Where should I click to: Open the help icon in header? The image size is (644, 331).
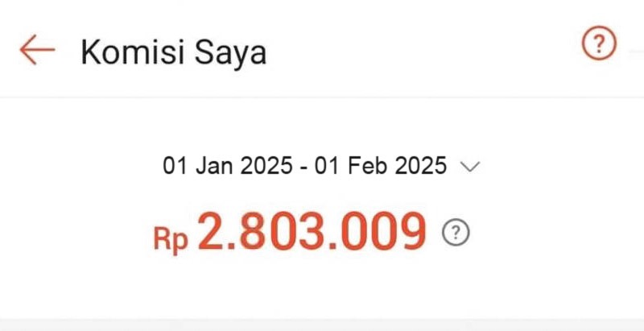click(599, 43)
